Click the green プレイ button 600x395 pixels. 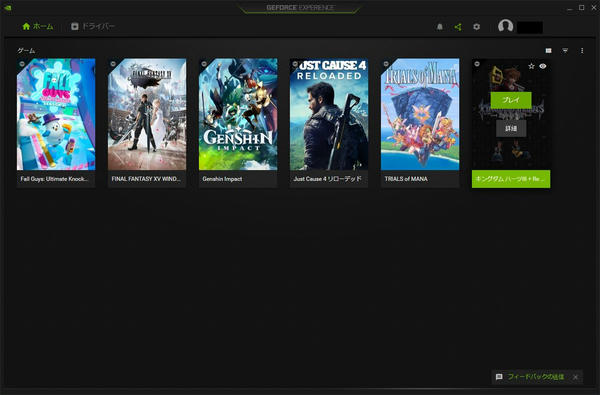(x=511, y=100)
